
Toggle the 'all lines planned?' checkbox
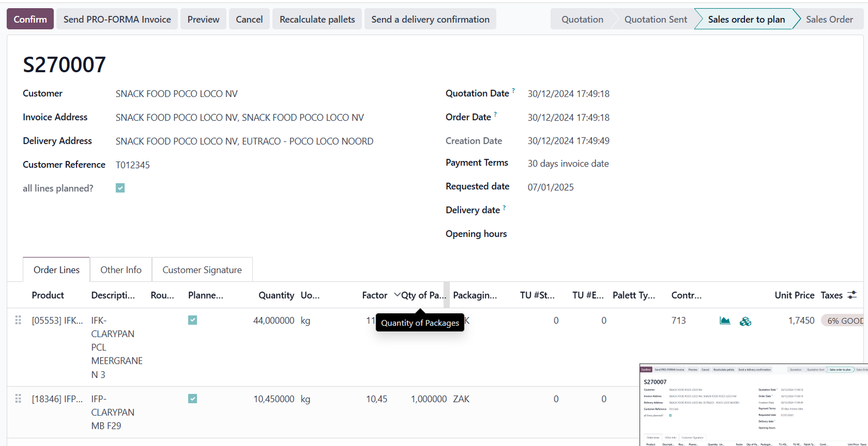pyautogui.click(x=120, y=188)
